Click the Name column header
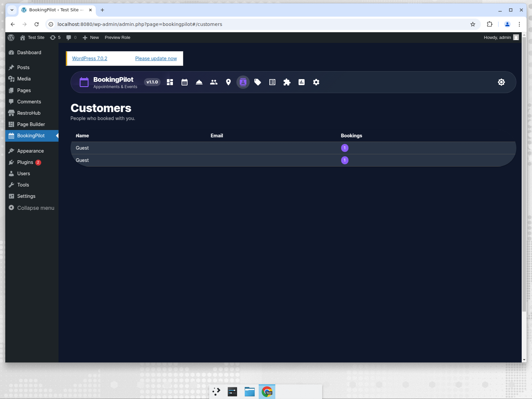 (82, 136)
